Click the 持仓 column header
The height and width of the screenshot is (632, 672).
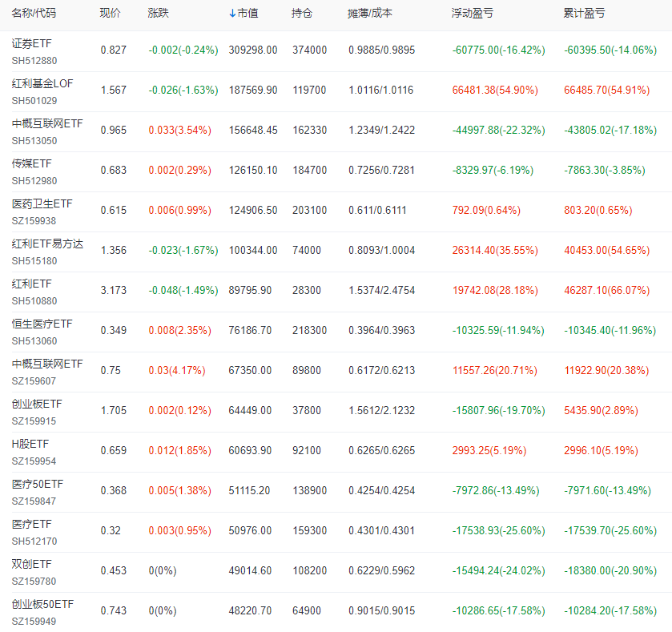302,14
